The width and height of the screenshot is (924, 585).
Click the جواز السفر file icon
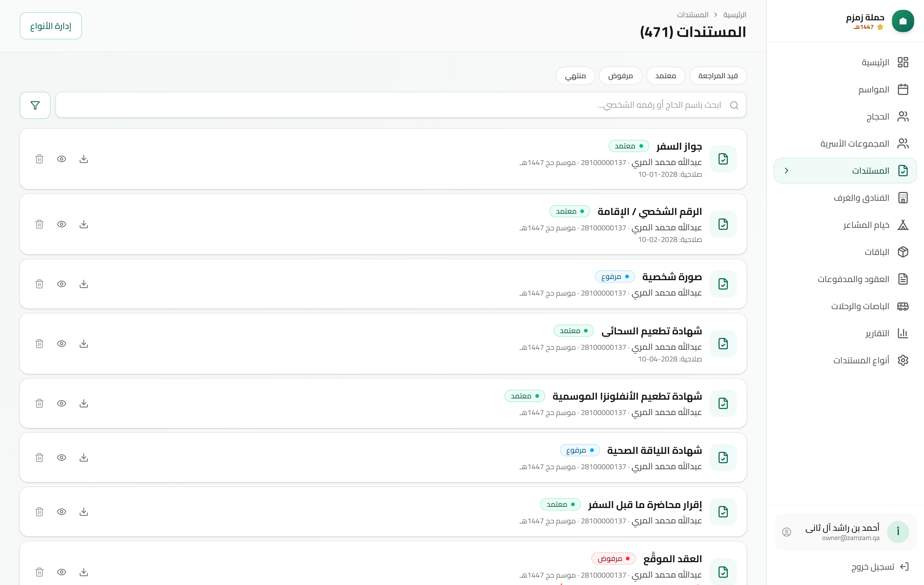pyautogui.click(x=723, y=159)
